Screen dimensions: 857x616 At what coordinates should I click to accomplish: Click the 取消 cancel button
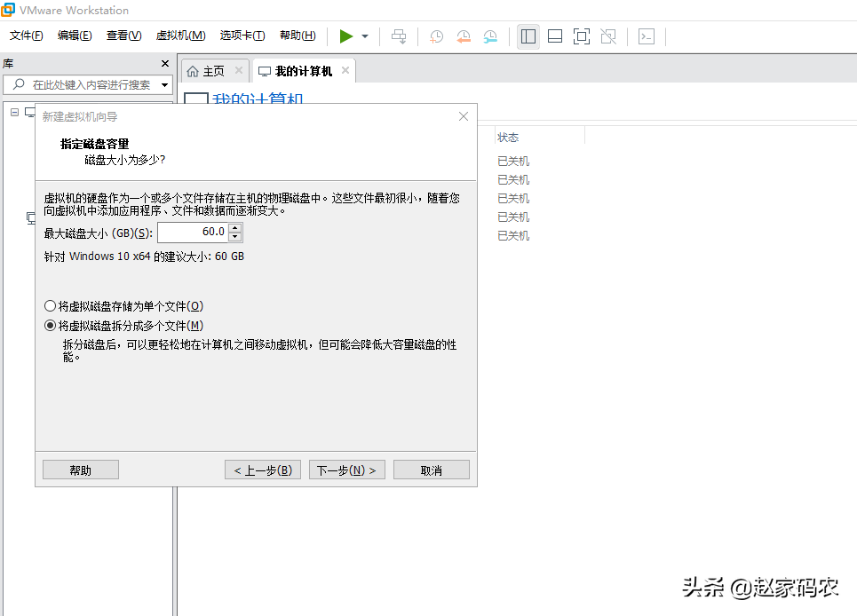point(432,470)
